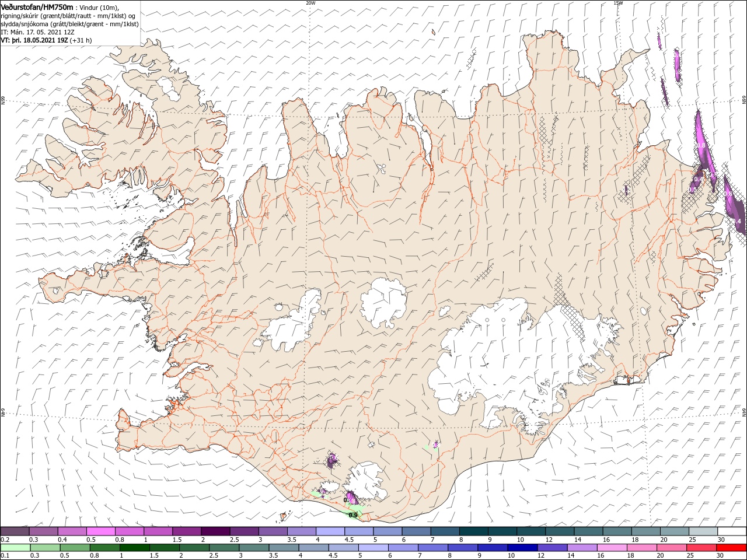747x560 pixels.
Task: Select the dark mauve 0.2 snow legend swatch
Action: click(x=15, y=531)
